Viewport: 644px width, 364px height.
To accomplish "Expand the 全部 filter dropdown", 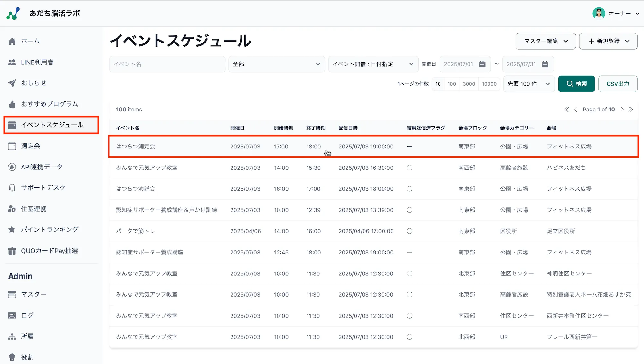I will click(x=276, y=64).
